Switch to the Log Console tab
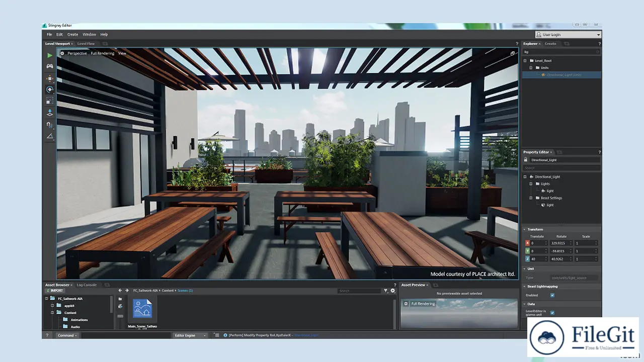The width and height of the screenshot is (644, 362). point(87,285)
